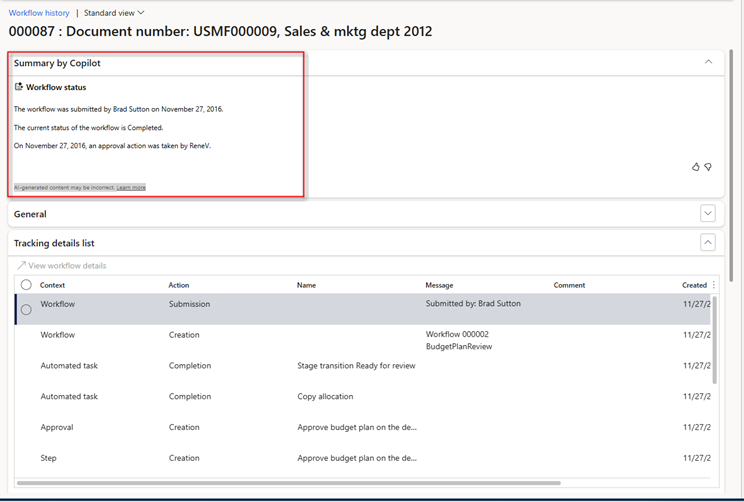
Task: Sort by the Message column header
Action: click(439, 285)
